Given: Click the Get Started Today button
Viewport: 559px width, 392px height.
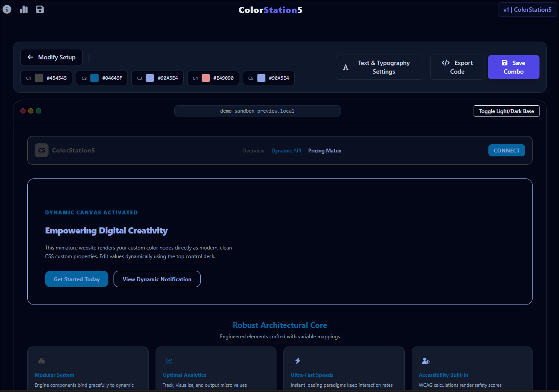Looking at the screenshot, I should point(77,279).
